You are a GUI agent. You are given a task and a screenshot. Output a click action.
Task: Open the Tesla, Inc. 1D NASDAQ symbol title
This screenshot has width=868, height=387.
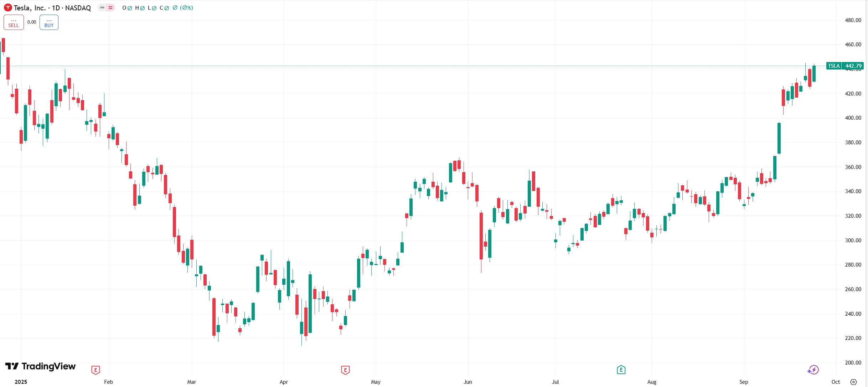[52, 8]
